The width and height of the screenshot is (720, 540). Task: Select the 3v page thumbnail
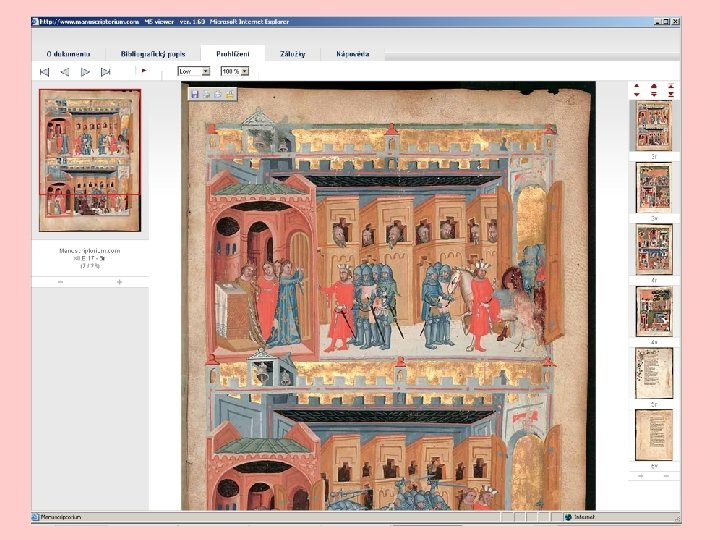653,187
